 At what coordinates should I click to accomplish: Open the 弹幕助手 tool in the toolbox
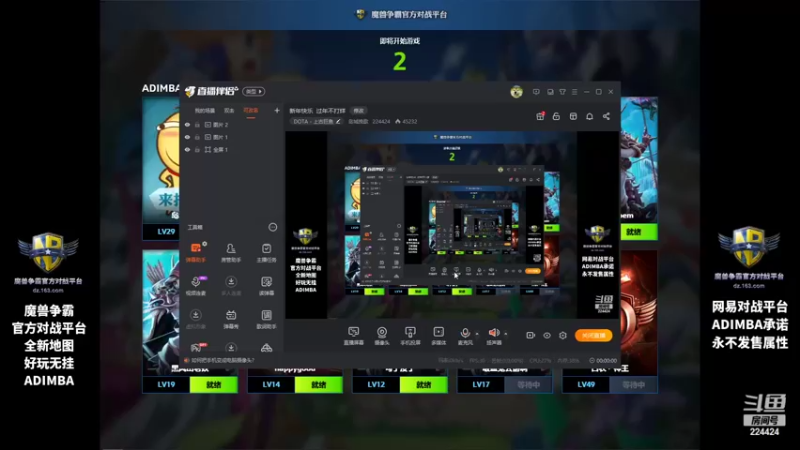pos(195,252)
